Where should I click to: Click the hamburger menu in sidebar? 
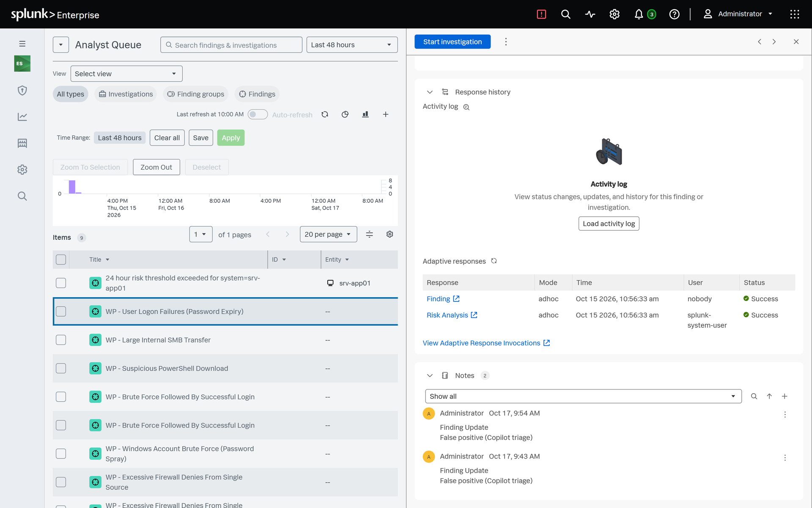click(x=22, y=44)
